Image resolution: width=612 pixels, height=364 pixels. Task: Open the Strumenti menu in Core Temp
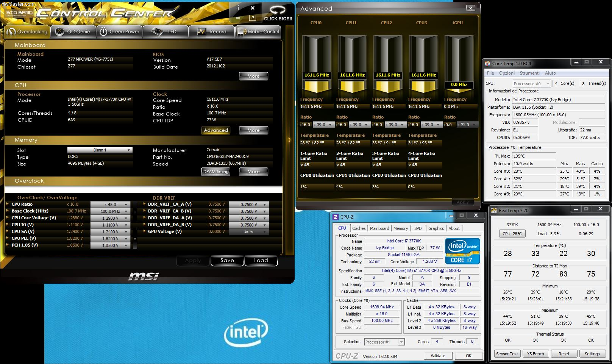click(529, 73)
